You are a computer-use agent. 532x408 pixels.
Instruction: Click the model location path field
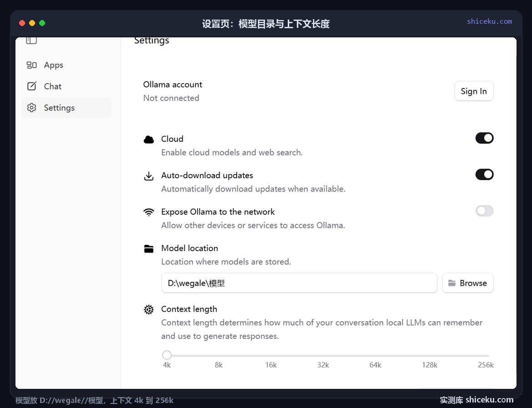299,283
